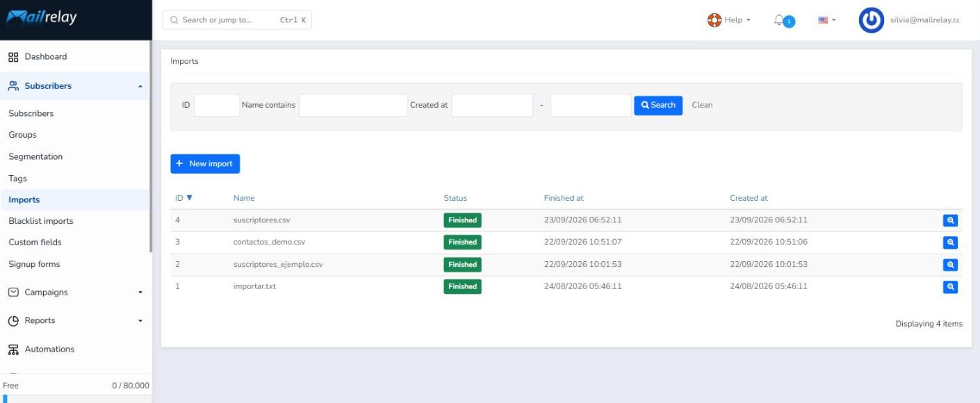View details of importar.txt import
This screenshot has width=980, height=403.
click(950, 287)
